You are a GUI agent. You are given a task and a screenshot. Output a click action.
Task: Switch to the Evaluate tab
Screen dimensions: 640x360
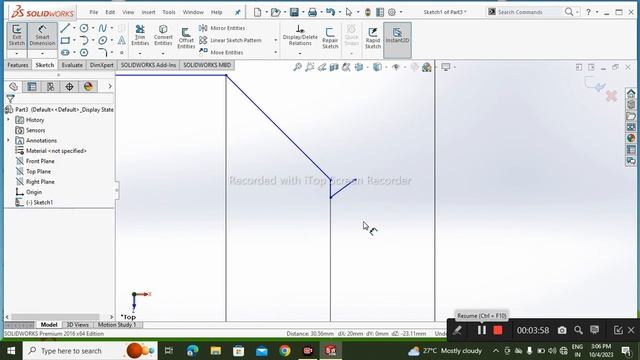(72, 65)
